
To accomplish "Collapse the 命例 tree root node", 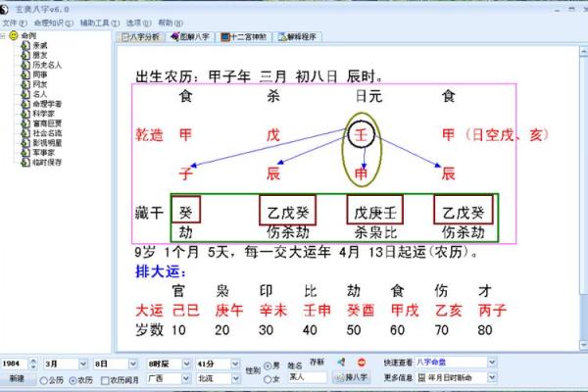I will 3,36.
